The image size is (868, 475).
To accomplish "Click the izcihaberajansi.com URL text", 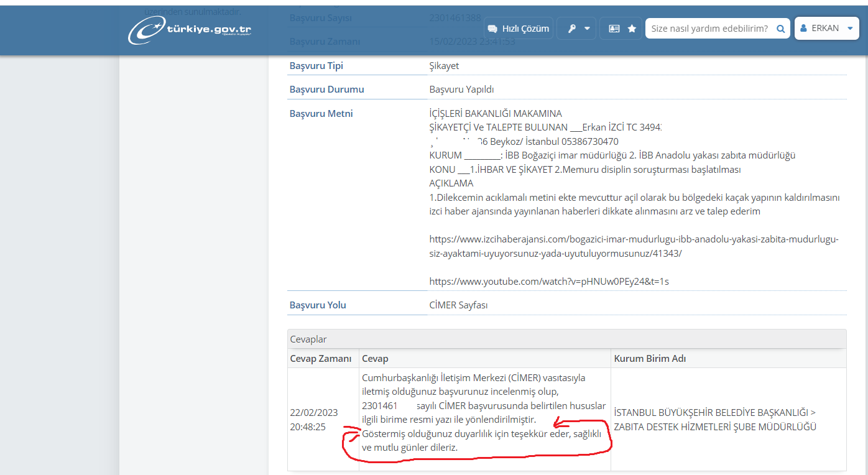I will (634, 239).
